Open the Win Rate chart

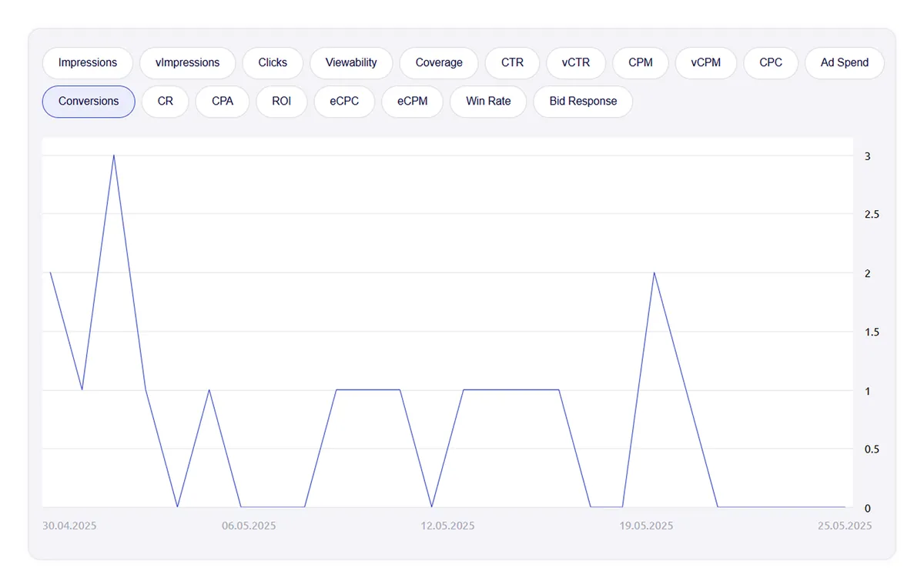pyautogui.click(x=488, y=102)
